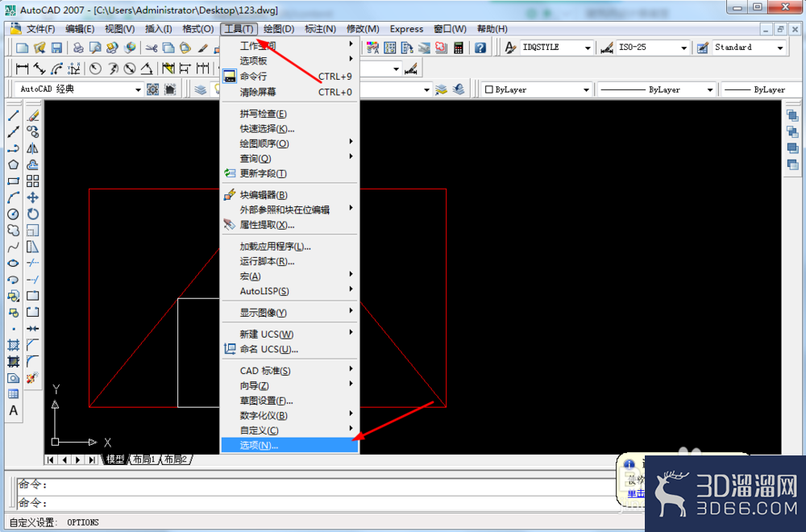This screenshot has width=806, height=532.
Task: Click the Save file icon
Action: [x=56, y=48]
